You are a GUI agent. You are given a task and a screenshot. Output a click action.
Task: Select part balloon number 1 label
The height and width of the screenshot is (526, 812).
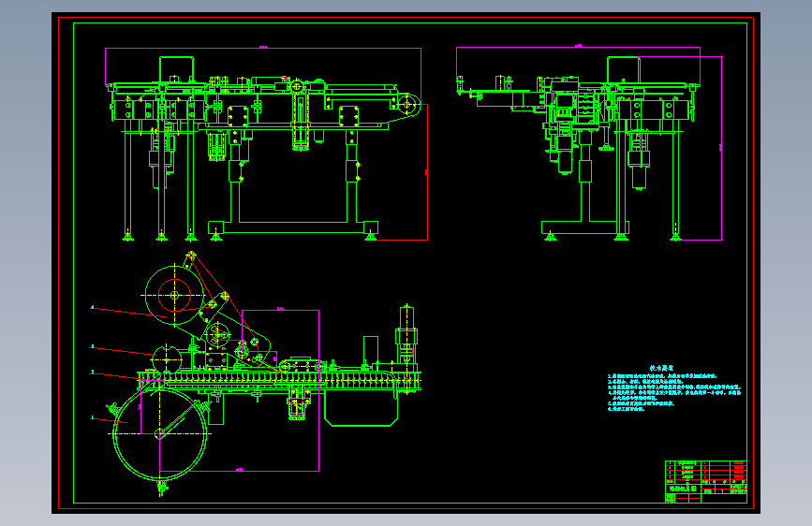click(x=93, y=417)
